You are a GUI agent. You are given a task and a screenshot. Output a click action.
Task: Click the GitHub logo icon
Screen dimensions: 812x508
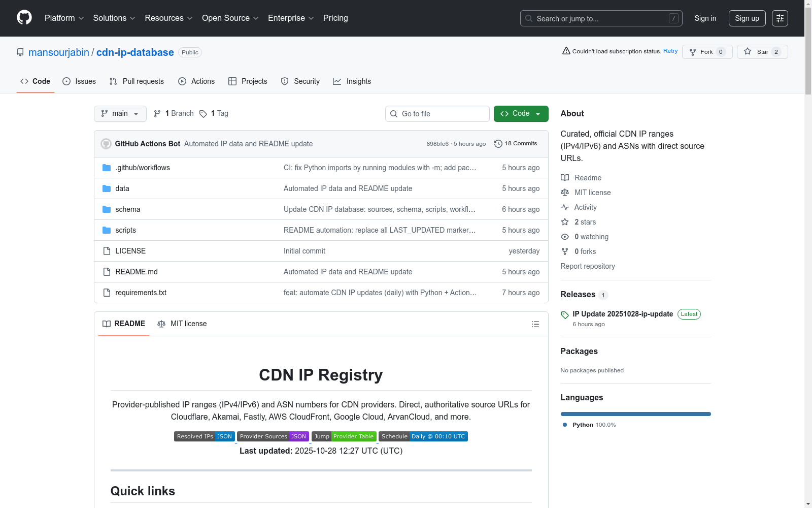coord(24,18)
